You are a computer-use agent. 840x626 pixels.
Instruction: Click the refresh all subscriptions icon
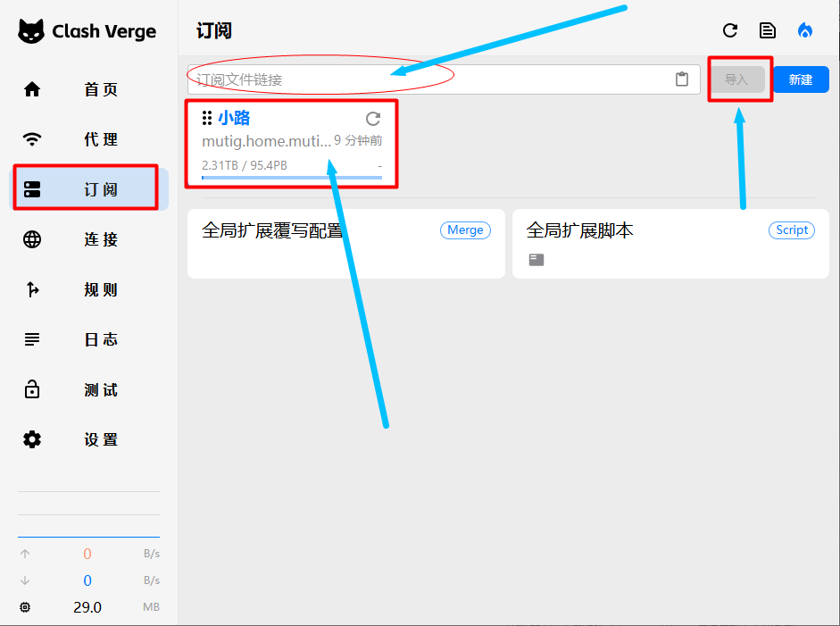coord(730,30)
